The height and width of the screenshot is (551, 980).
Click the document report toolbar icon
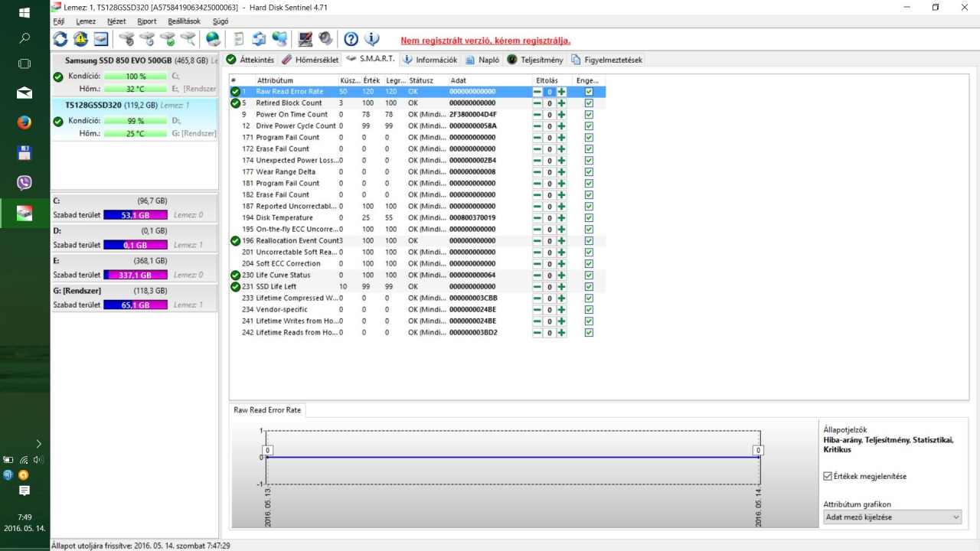(238, 39)
